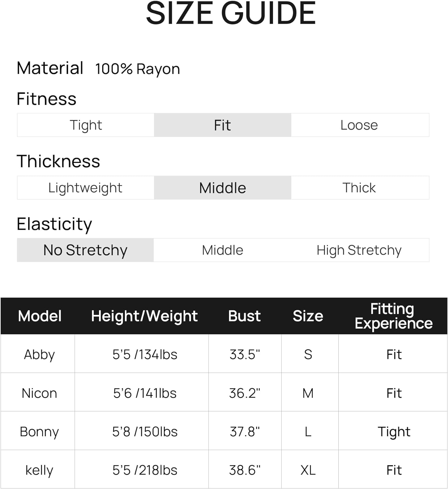Select the High Stretchy option
The image size is (448, 489).
[359, 250]
